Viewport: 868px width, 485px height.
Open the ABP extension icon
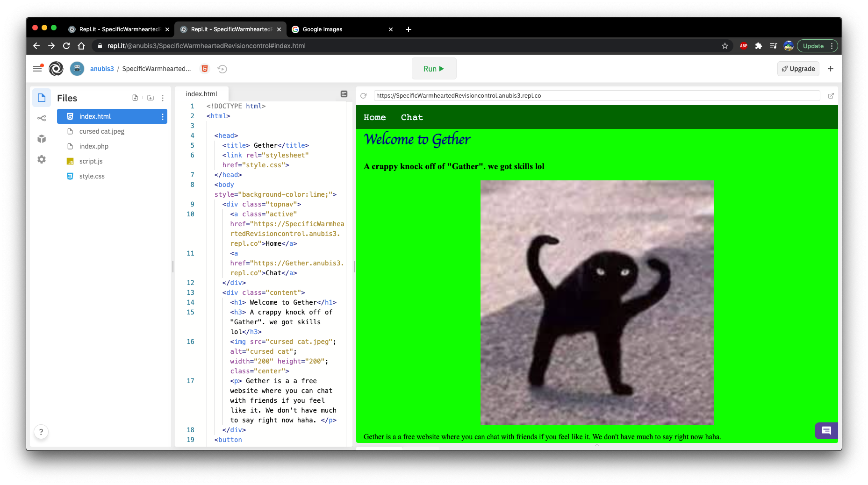click(744, 46)
